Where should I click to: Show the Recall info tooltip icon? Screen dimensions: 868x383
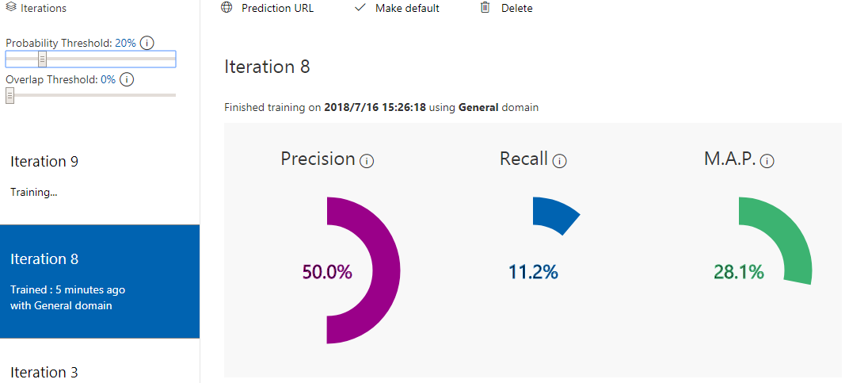point(560,161)
